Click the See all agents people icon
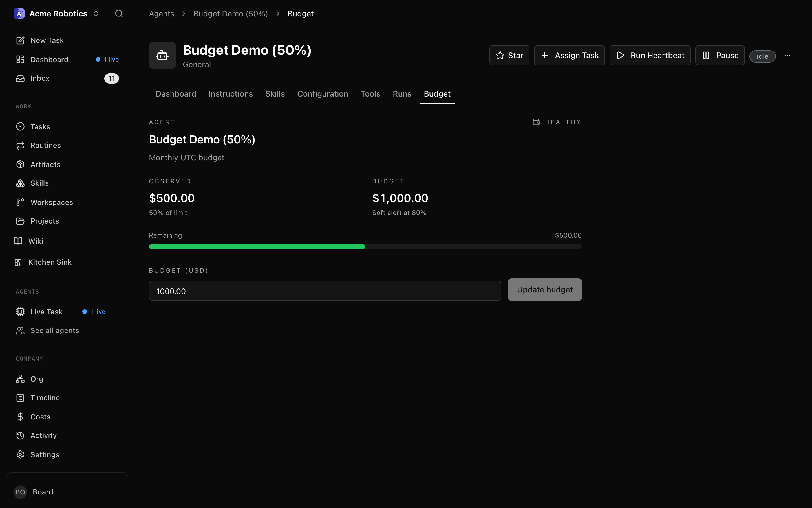The image size is (812, 508). 20,330
